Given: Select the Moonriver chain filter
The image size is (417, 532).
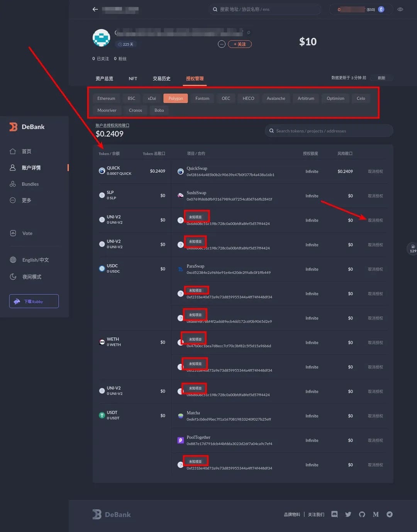Looking at the screenshot, I should pos(107,110).
